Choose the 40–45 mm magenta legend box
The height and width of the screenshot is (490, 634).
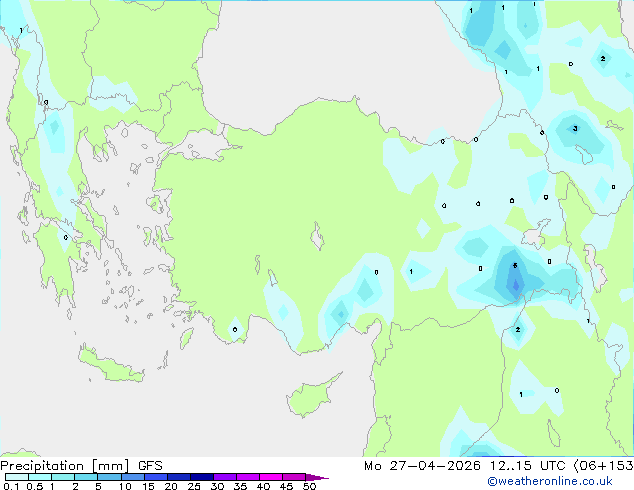click(x=271, y=477)
